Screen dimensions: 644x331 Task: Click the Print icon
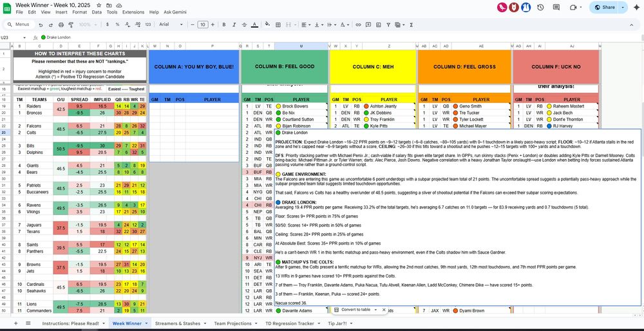coord(61,24)
